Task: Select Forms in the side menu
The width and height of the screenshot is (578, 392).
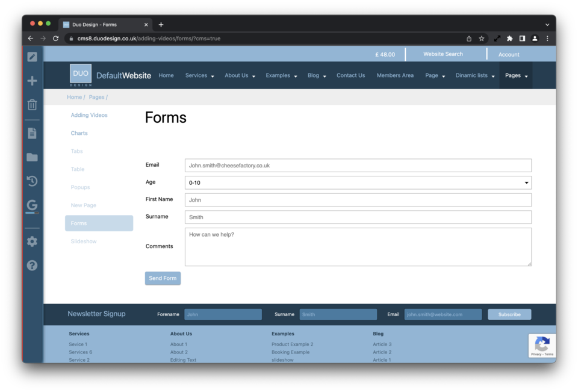Action: click(x=99, y=223)
